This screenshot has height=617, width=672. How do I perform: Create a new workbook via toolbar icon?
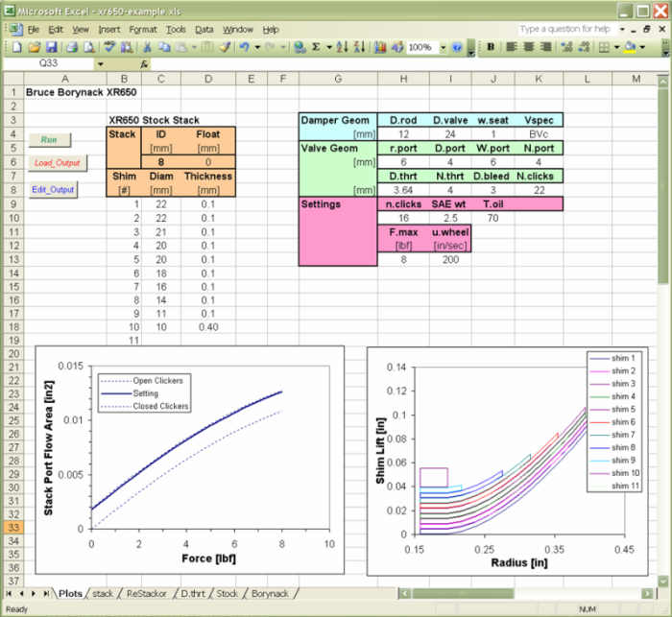[16, 47]
